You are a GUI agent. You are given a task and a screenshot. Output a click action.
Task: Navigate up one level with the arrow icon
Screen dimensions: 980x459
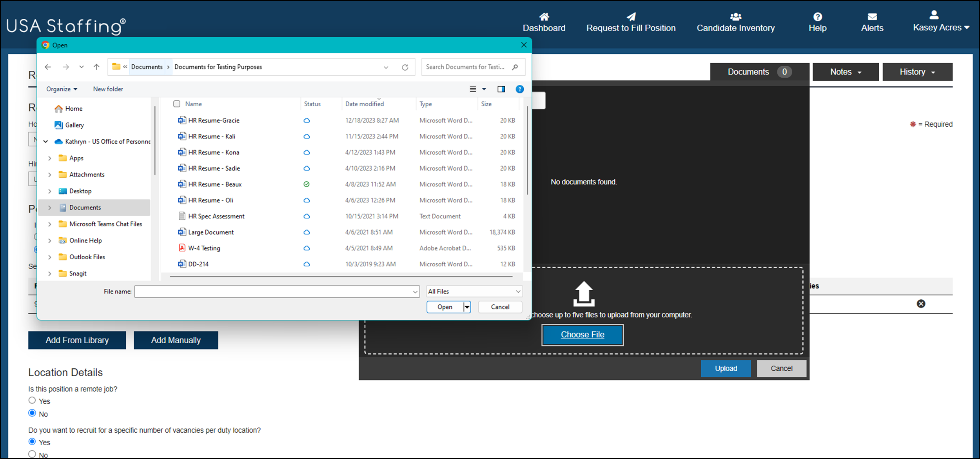(x=96, y=67)
